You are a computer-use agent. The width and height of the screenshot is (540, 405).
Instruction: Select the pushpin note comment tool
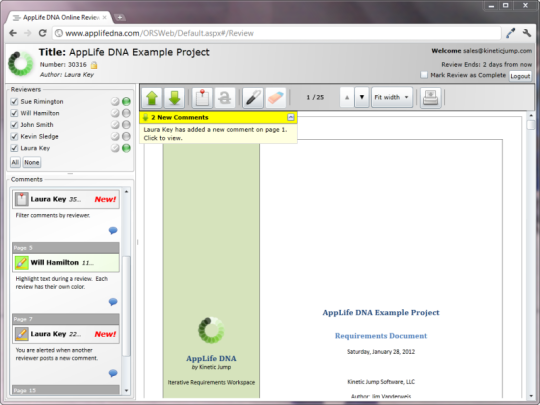click(x=202, y=97)
